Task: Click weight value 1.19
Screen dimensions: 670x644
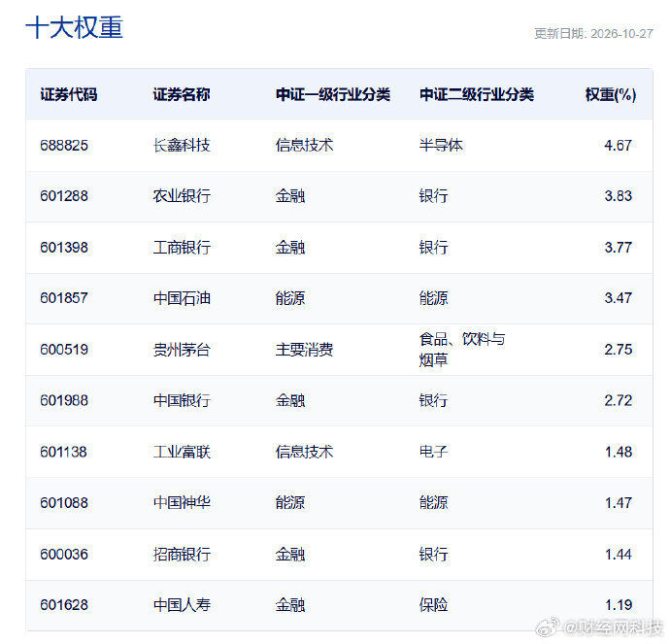Action: click(618, 605)
